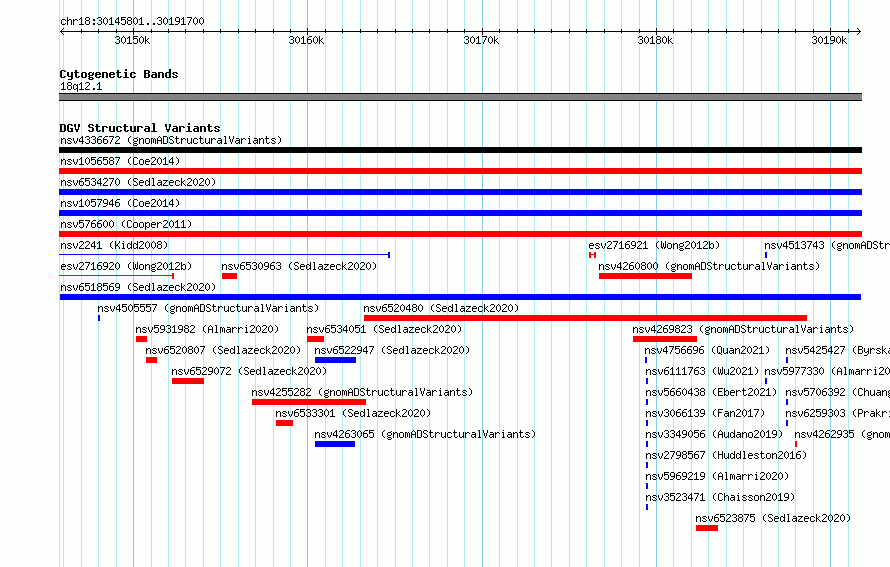Click the chr18:30145801..30191700 coordinates text
Viewport: 890px width, 567px height.
click(x=132, y=22)
